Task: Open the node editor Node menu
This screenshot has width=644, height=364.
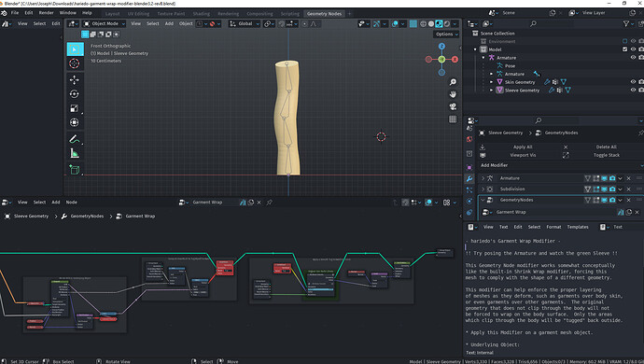Action: point(72,203)
